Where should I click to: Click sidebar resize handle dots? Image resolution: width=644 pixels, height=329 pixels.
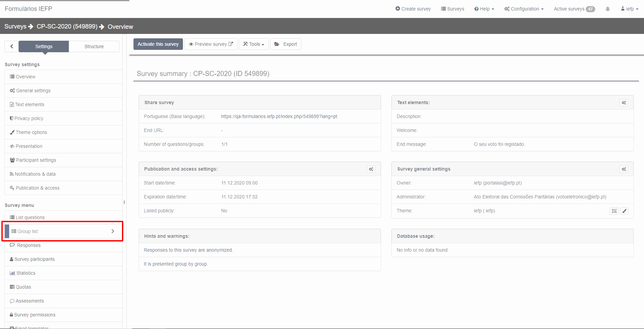(x=124, y=202)
